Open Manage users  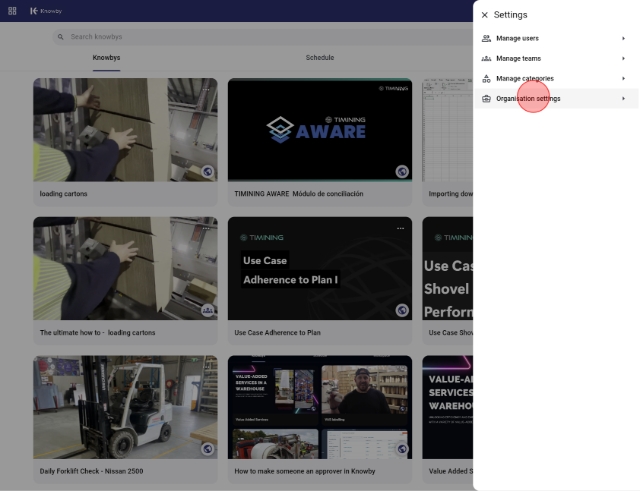(x=556, y=38)
